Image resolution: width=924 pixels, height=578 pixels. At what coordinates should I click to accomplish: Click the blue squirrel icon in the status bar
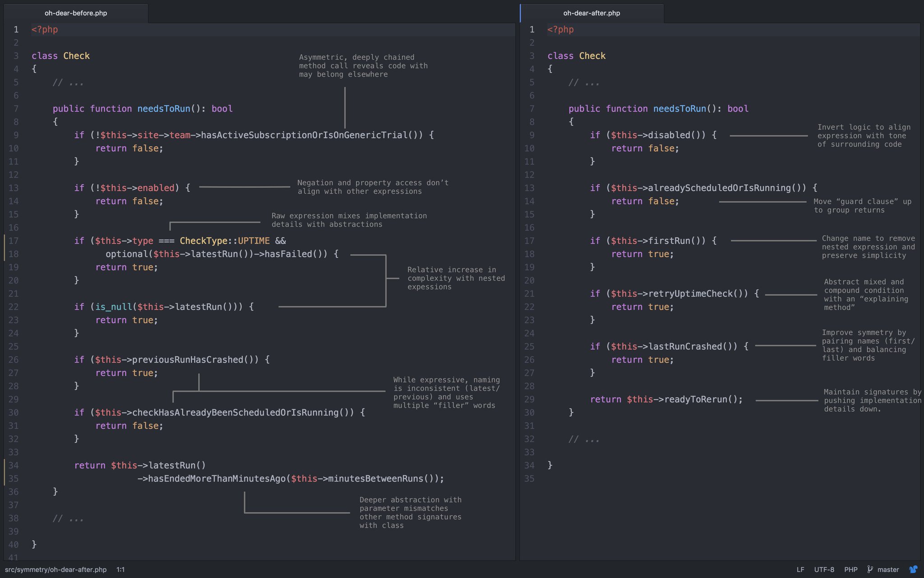click(914, 569)
